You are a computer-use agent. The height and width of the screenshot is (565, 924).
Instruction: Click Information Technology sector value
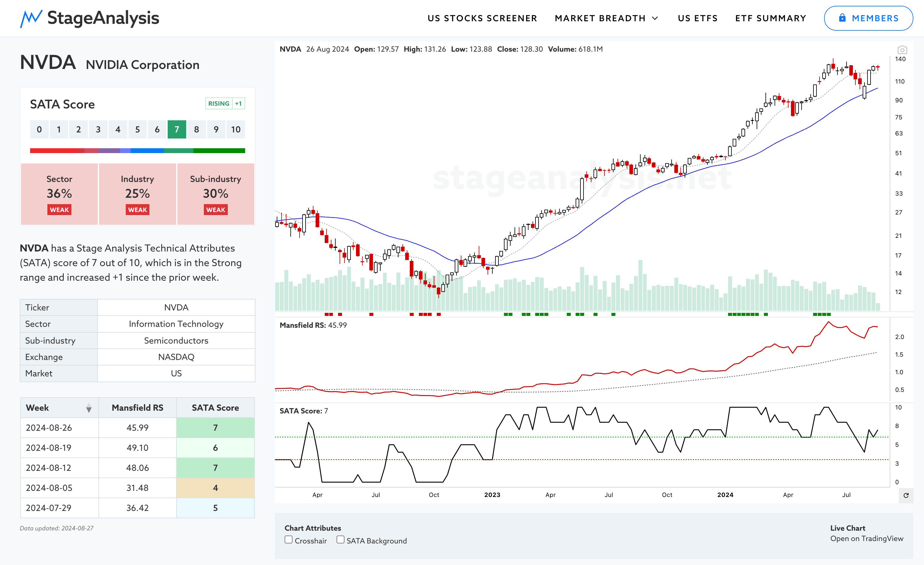[176, 324]
